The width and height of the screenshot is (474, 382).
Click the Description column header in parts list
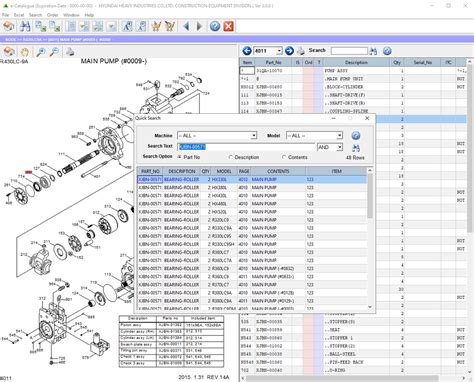click(356, 62)
